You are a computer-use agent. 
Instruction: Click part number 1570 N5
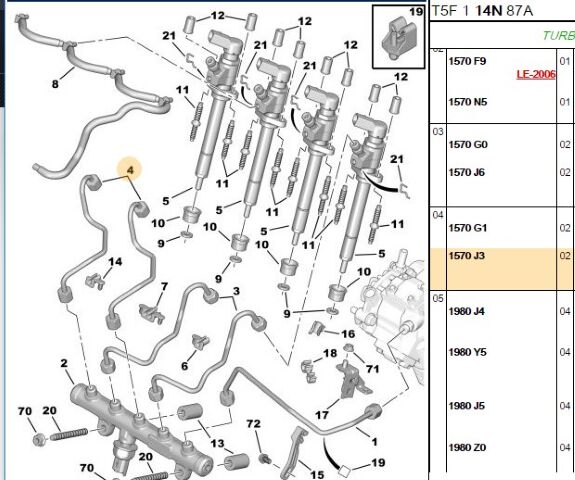pos(468,102)
